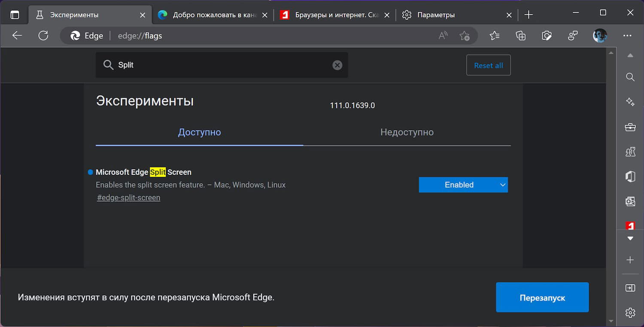The height and width of the screenshot is (327, 644).
Task: Open the Settings and more menu
Action: (627, 36)
